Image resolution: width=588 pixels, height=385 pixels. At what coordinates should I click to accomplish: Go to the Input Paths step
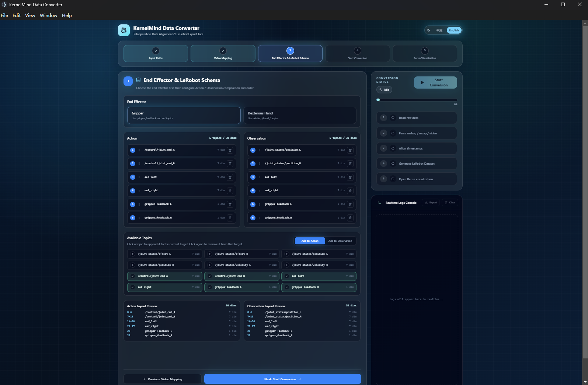(156, 54)
